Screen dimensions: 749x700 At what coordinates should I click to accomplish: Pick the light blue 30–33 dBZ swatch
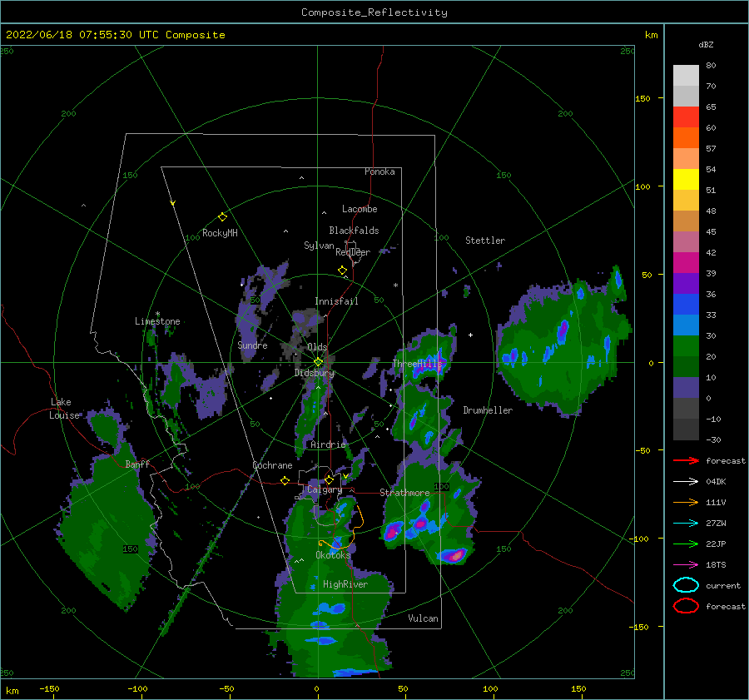(x=686, y=325)
